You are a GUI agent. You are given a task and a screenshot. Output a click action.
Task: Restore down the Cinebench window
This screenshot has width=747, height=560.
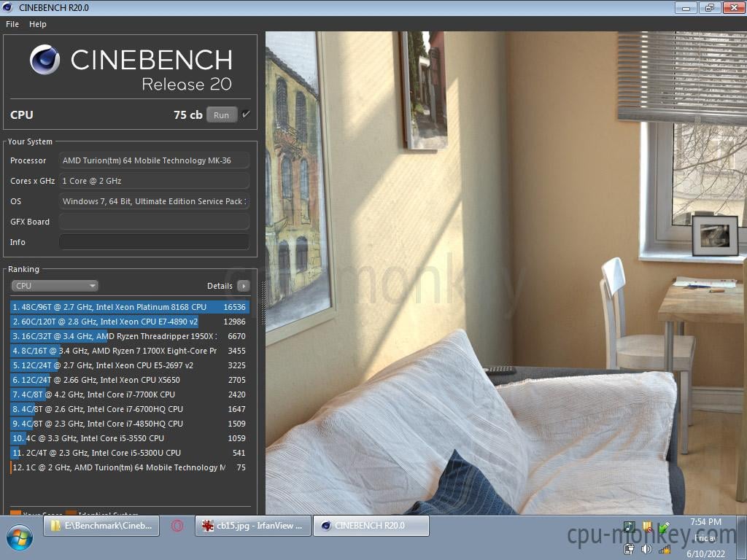[x=710, y=7]
